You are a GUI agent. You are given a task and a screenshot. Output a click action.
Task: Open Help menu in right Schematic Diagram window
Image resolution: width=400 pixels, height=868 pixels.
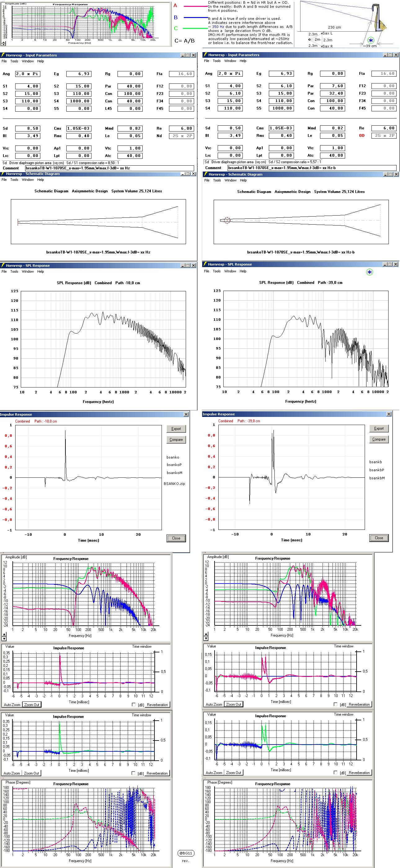click(x=243, y=180)
